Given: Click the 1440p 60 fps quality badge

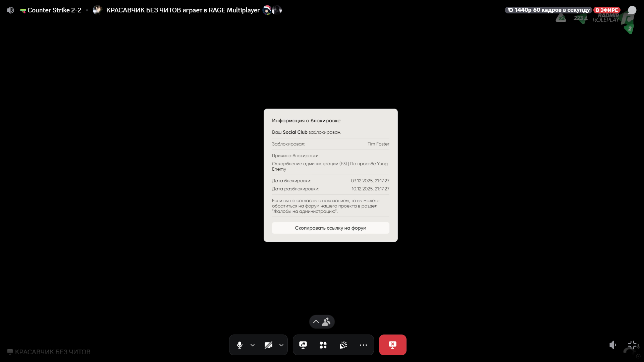Looking at the screenshot, I should point(548,10).
